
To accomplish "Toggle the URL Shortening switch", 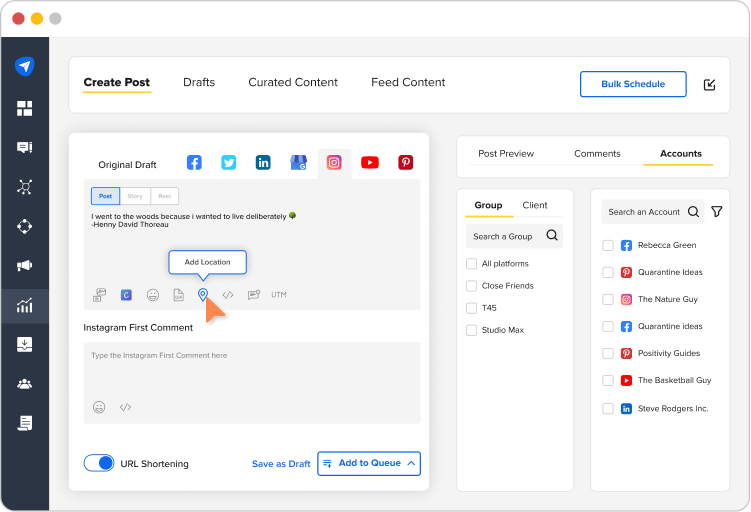I will [99, 463].
